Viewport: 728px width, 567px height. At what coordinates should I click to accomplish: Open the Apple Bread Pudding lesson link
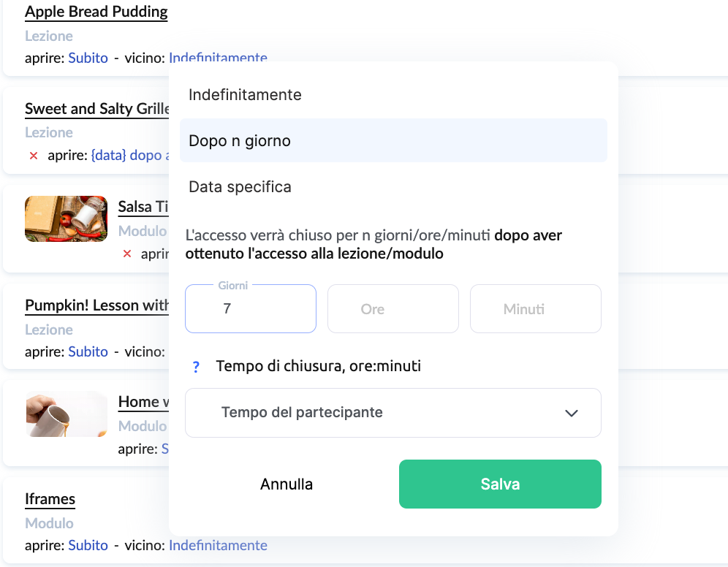coord(96,12)
